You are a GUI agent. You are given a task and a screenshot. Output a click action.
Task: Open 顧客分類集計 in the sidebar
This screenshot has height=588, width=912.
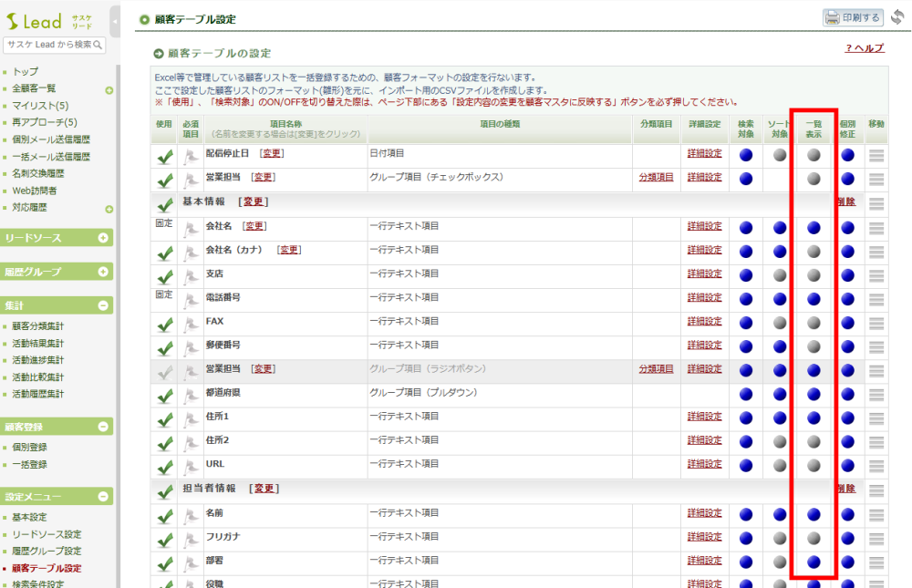[x=37, y=326]
